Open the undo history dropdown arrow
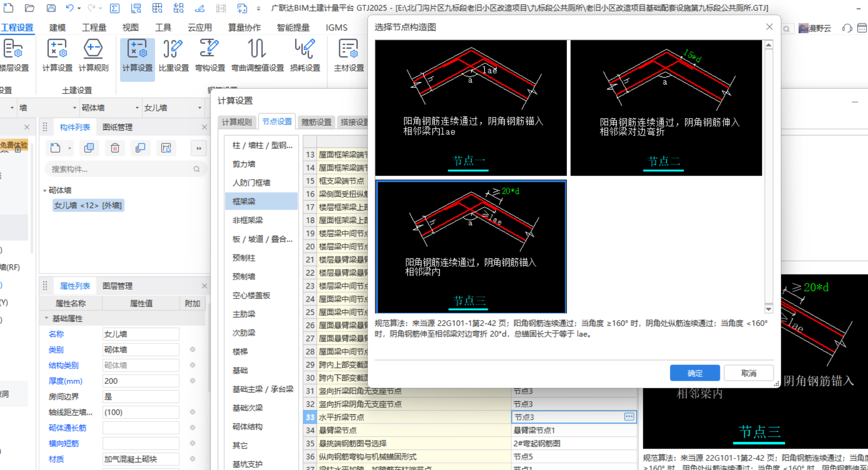This screenshot has width=868, height=470. pos(79,8)
